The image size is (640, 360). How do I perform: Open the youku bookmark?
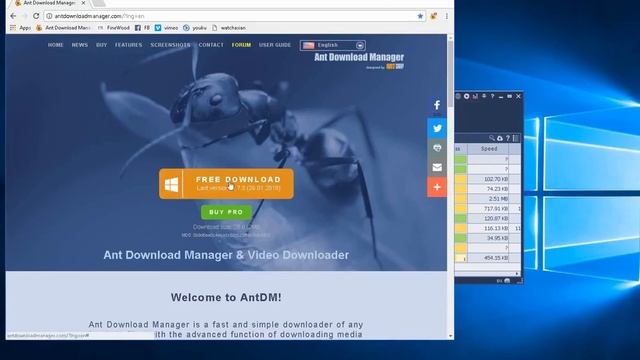point(195,28)
